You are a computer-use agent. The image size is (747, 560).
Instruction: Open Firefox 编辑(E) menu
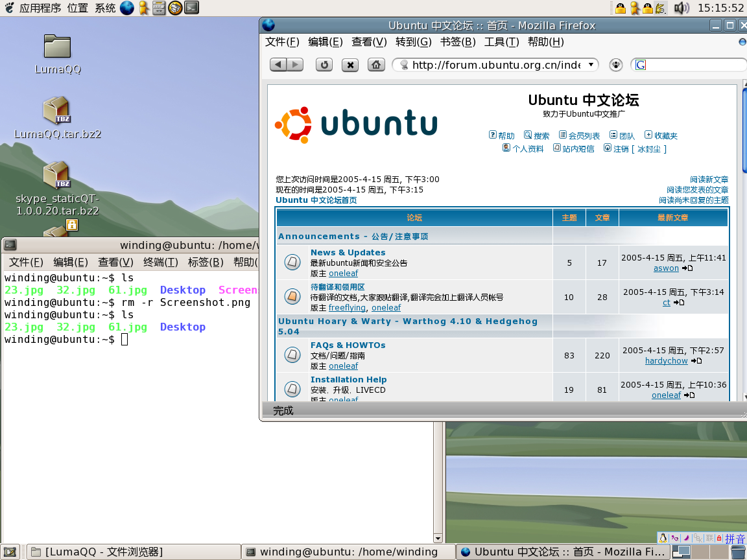coord(326,42)
